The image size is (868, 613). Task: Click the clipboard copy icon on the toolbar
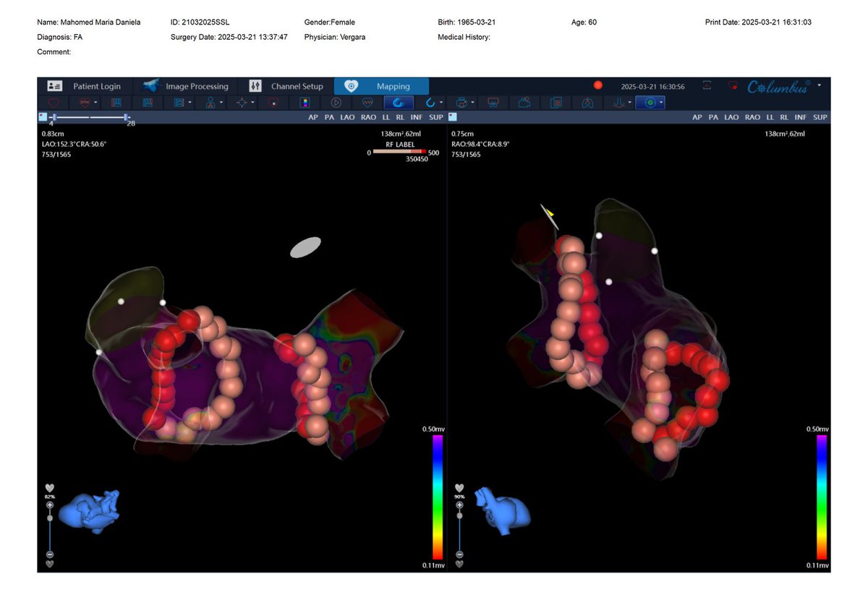[x=556, y=103]
